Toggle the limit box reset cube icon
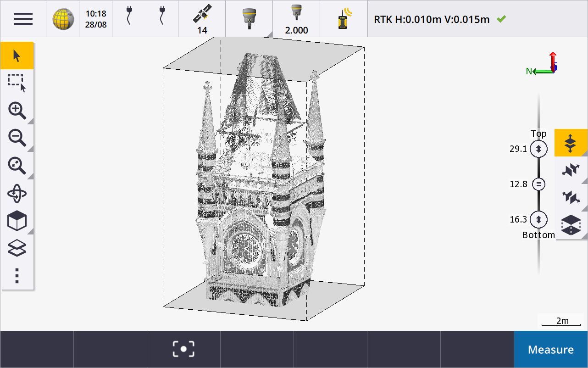This screenshot has width=588, height=368. (571, 225)
